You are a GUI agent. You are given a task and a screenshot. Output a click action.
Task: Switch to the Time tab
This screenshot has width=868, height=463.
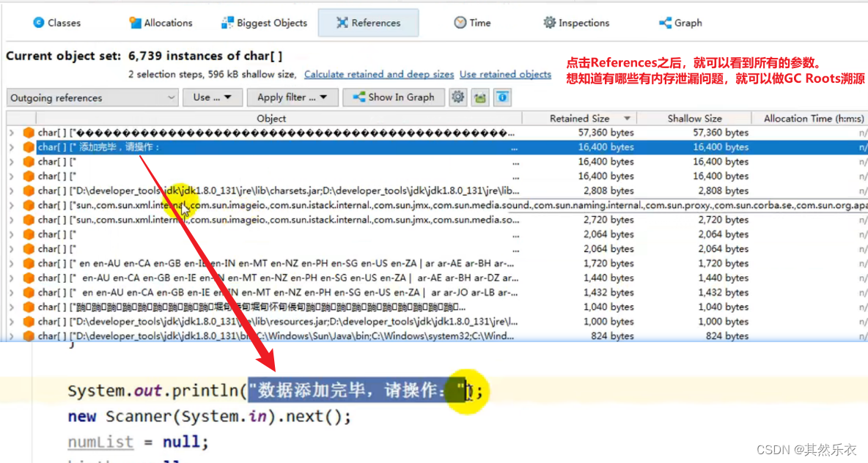click(472, 23)
